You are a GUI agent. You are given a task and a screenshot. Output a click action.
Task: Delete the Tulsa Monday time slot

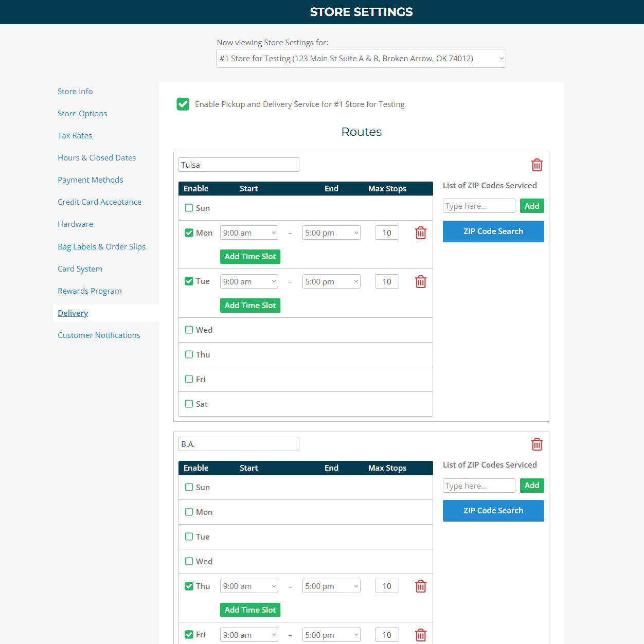pos(421,233)
